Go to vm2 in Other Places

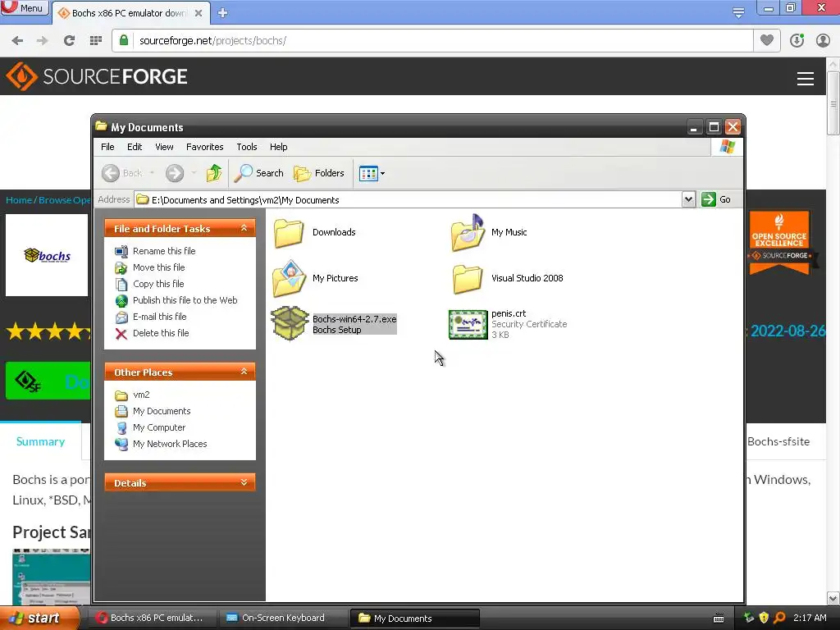[x=141, y=395]
